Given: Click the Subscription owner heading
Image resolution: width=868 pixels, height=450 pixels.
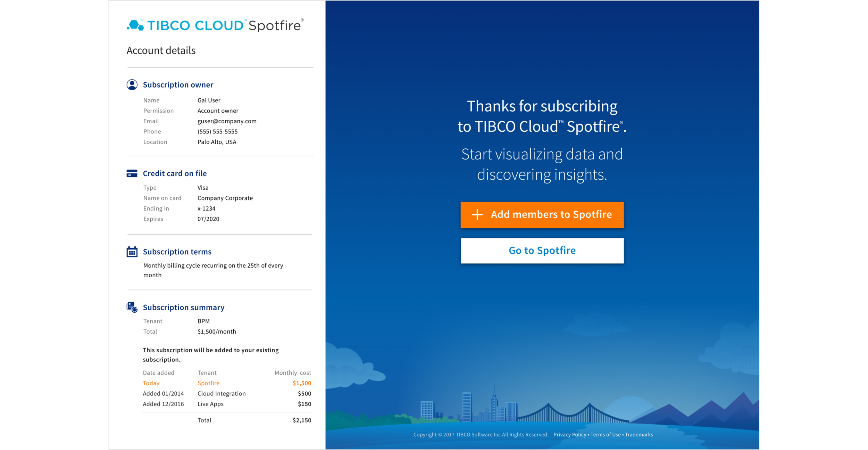Looking at the screenshot, I should [178, 85].
